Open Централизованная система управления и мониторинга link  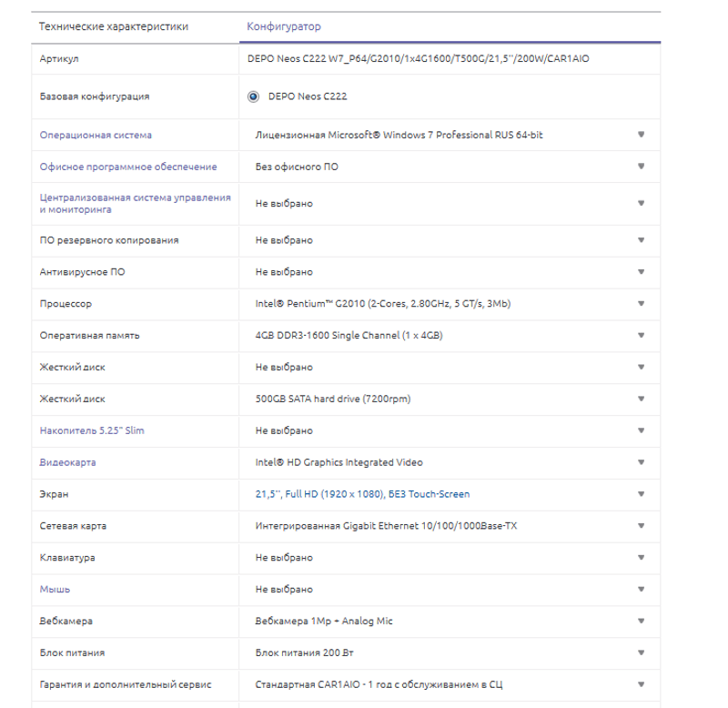[x=135, y=203]
